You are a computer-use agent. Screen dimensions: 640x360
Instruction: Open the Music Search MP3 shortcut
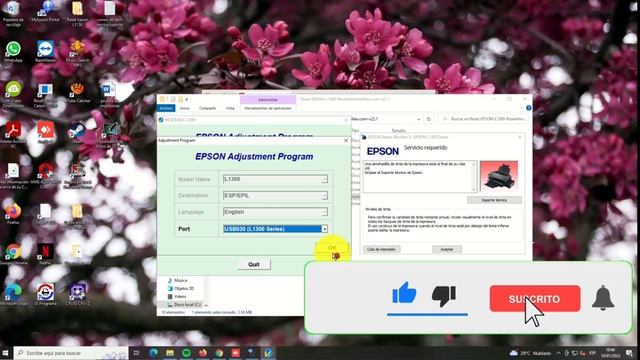tap(77, 53)
